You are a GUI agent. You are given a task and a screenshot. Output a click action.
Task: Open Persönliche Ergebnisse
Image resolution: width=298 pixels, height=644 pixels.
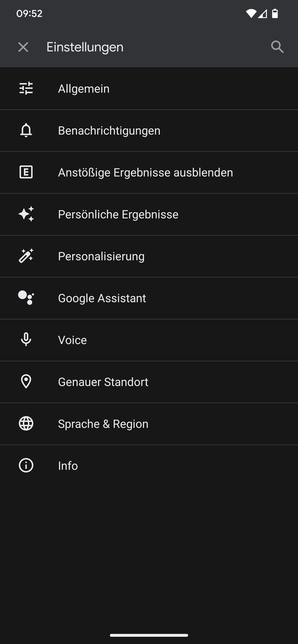tap(149, 215)
